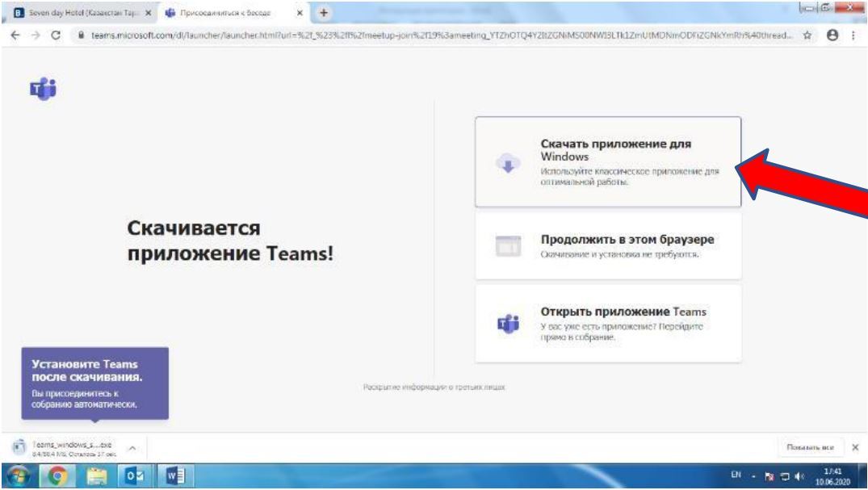Click the volume speaker tray icon
Screen dimensions: 868x490
point(799,476)
